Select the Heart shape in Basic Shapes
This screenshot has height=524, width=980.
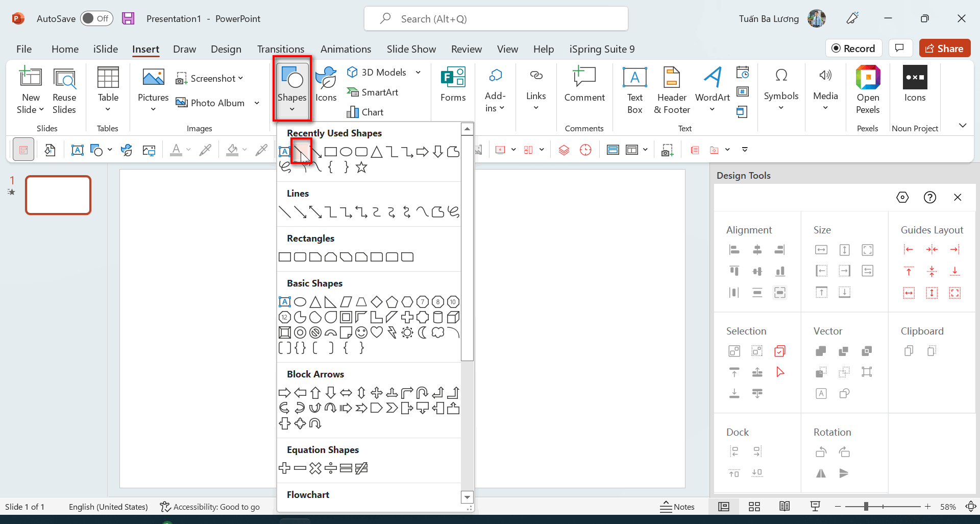377,332
